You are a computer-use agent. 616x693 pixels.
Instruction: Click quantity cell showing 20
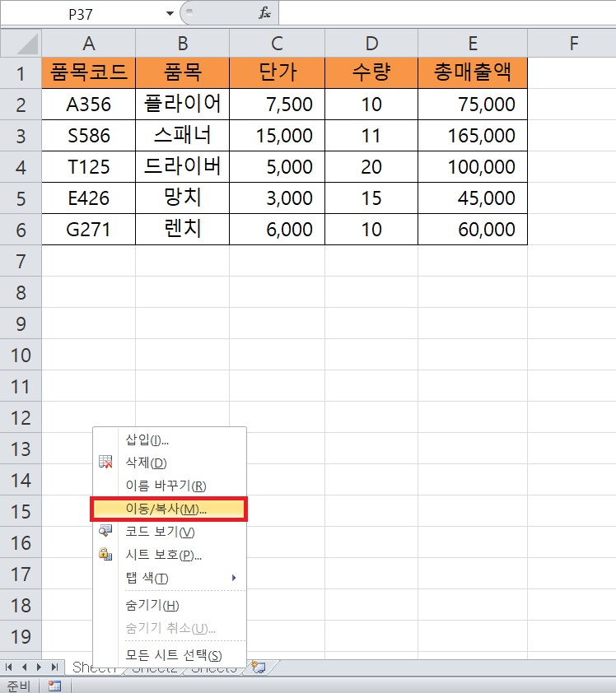[371, 167]
